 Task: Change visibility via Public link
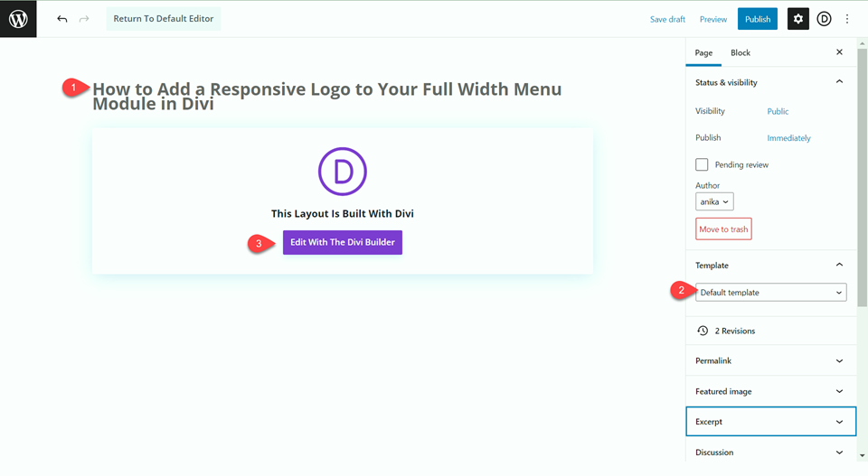tap(778, 111)
